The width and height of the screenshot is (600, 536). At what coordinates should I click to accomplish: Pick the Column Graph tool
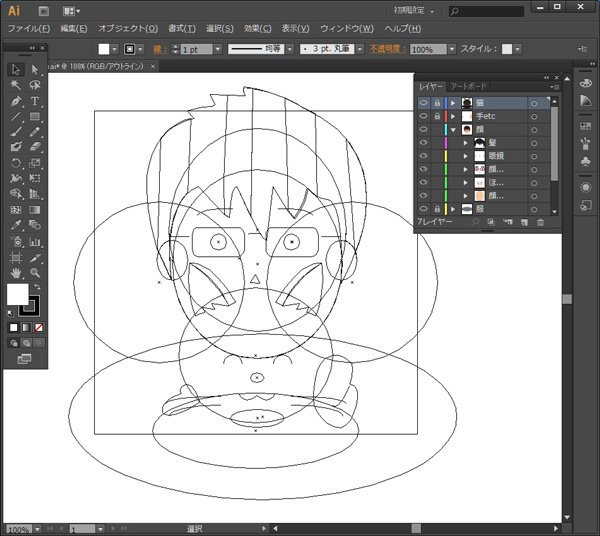pos(35,242)
